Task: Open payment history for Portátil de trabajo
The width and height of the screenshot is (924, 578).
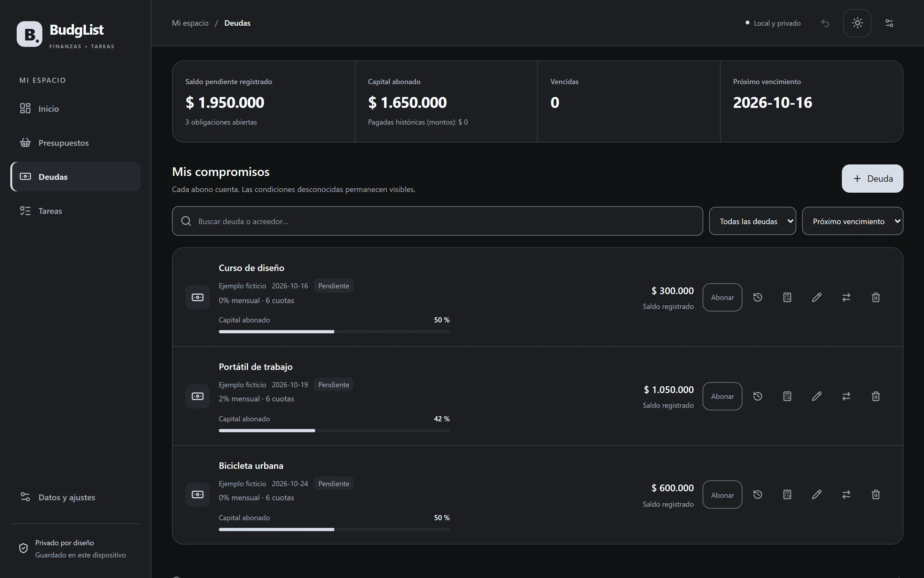Action: 757,396
